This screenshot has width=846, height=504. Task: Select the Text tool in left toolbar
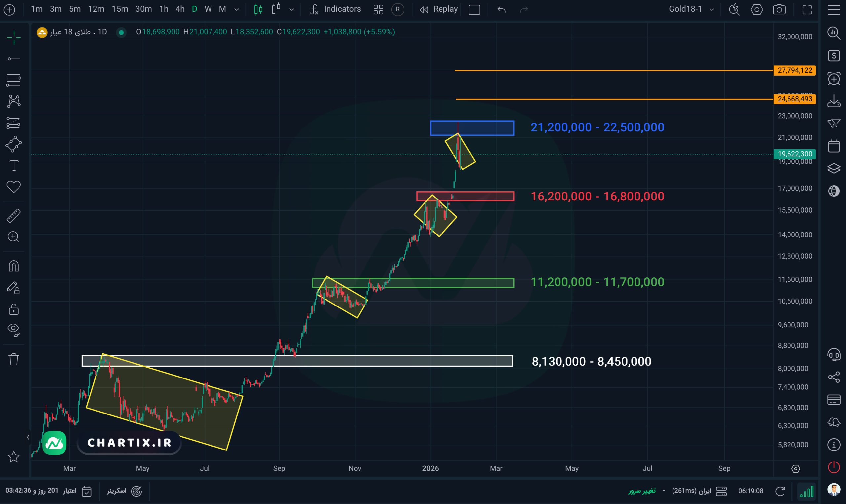(14, 166)
